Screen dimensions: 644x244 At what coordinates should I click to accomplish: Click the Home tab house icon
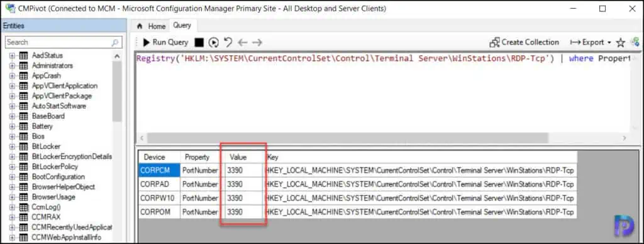[140, 26]
